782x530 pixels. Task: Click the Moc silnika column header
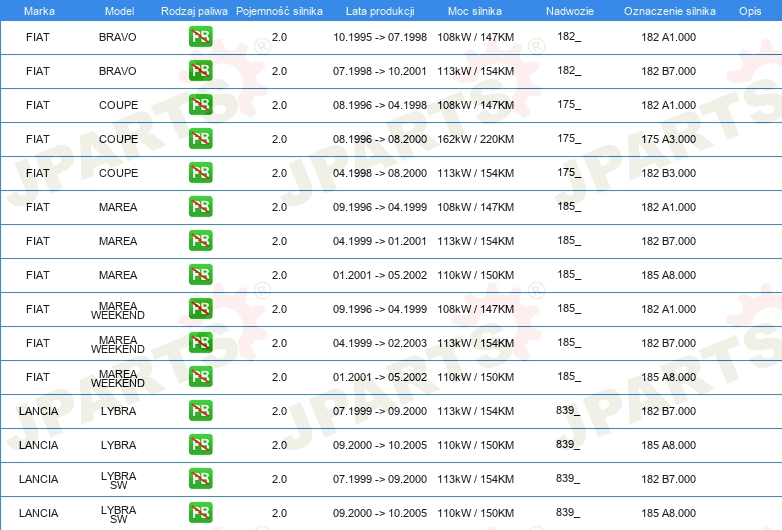point(475,11)
